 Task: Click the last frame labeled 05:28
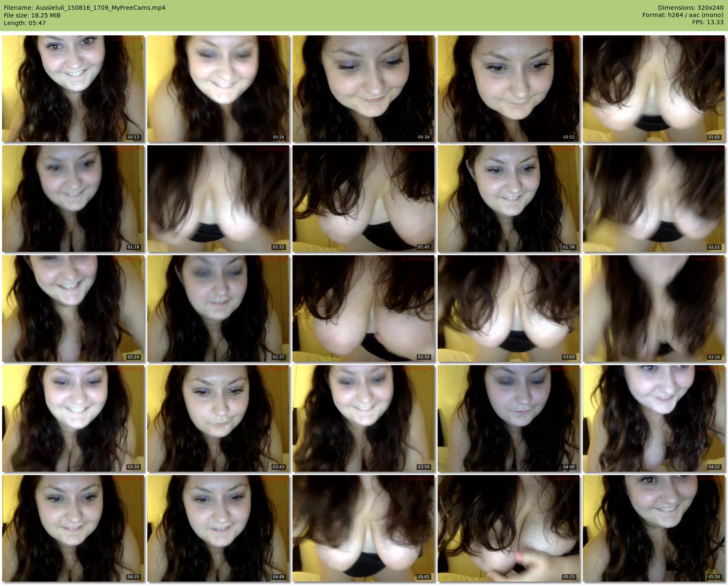click(x=654, y=528)
